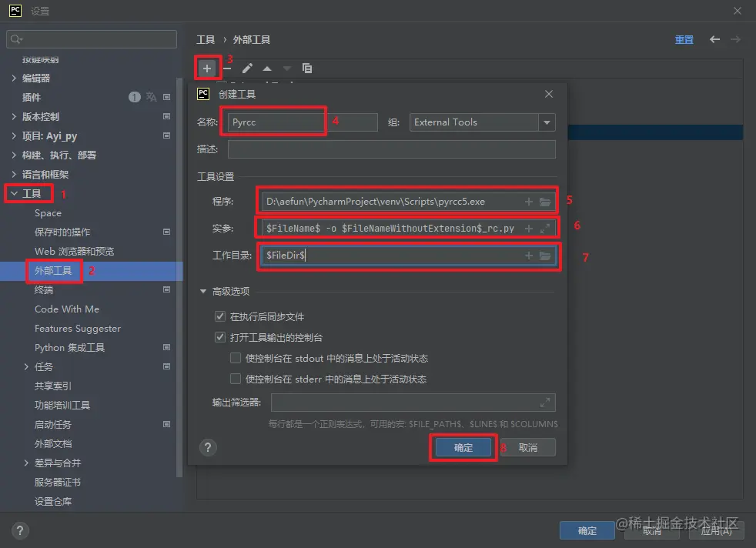Screen dimensions: 756x548
Task: Move tool down with arrow icon
Action: coord(287,68)
